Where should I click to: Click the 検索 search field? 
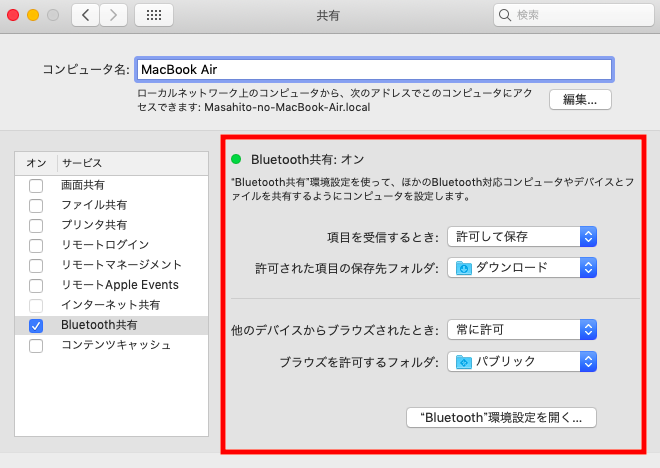click(x=574, y=15)
